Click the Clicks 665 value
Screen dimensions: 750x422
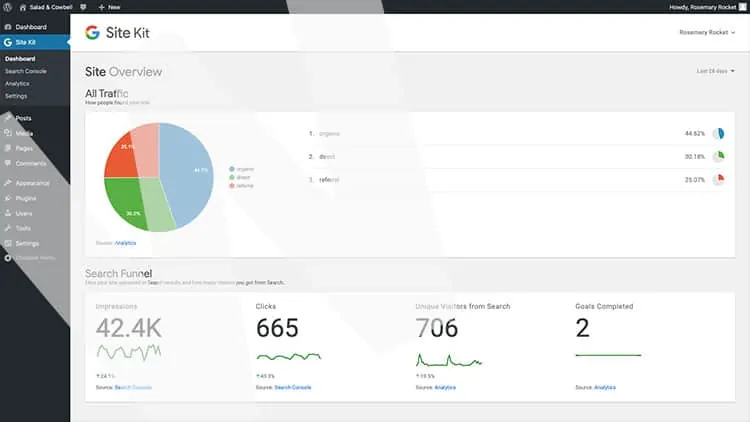pyautogui.click(x=277, y=328)
